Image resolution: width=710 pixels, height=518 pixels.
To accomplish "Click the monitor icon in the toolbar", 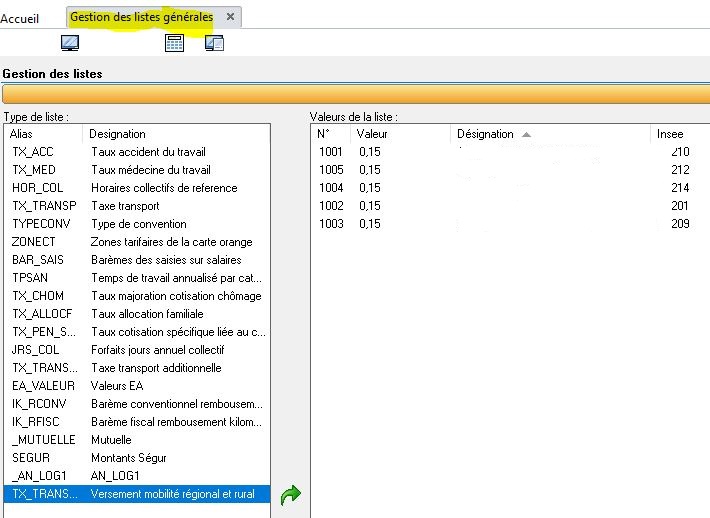I will pos(70,43).
